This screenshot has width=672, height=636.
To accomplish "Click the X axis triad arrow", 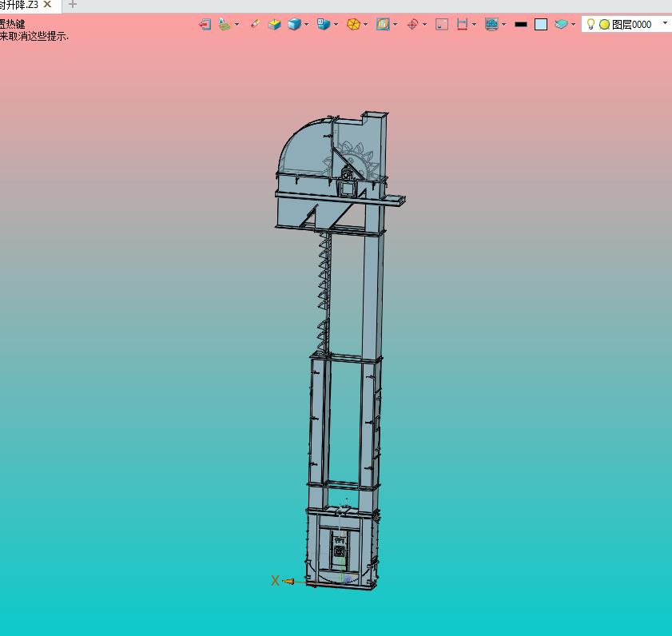I will pos(288,582).
